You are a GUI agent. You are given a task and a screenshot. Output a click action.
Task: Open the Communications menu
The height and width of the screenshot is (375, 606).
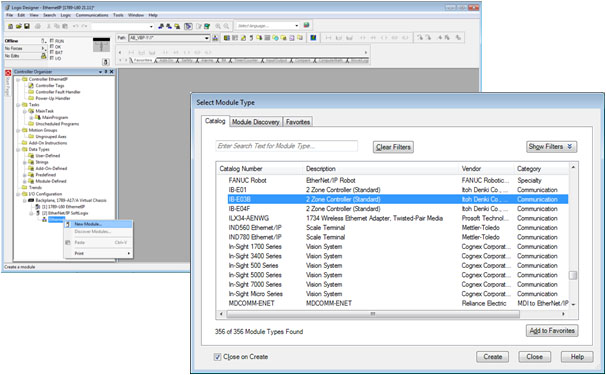click(92, 15)
